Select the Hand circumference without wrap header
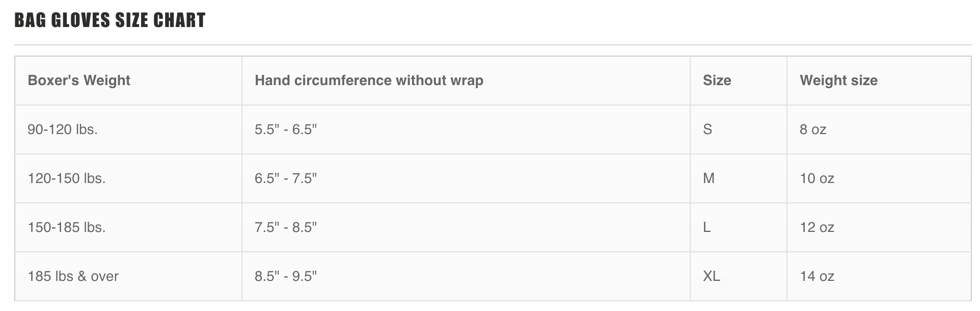The width and height of the screenshot is (980, 311). 369,81
